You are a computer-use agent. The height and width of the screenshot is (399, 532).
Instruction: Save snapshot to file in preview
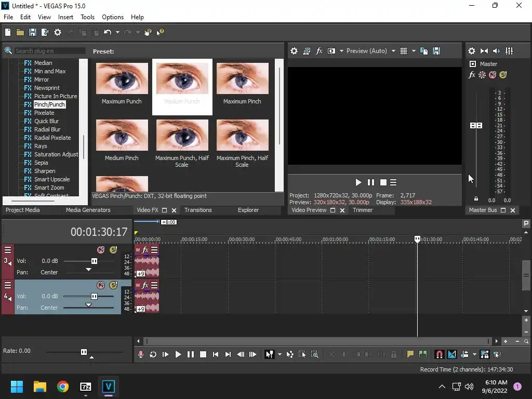[436, 51]
